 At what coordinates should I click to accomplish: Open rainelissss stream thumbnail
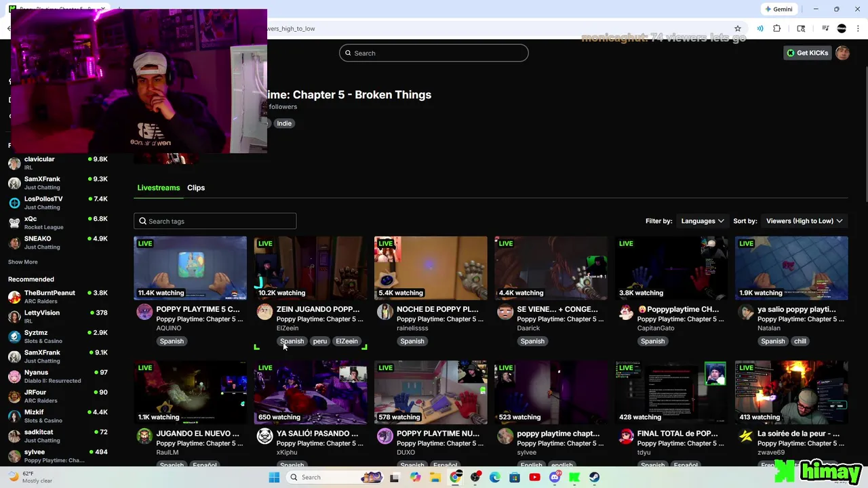tap(431, 268)
